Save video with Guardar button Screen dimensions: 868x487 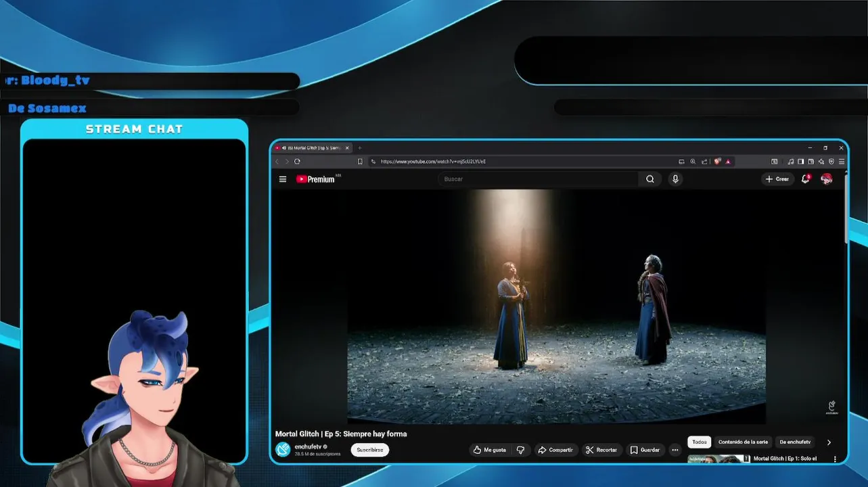pyautogui.click(x=645, y=450)
